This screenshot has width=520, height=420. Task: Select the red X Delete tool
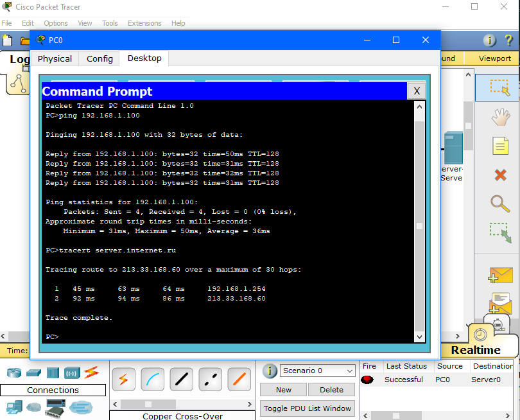click(500, 175)
